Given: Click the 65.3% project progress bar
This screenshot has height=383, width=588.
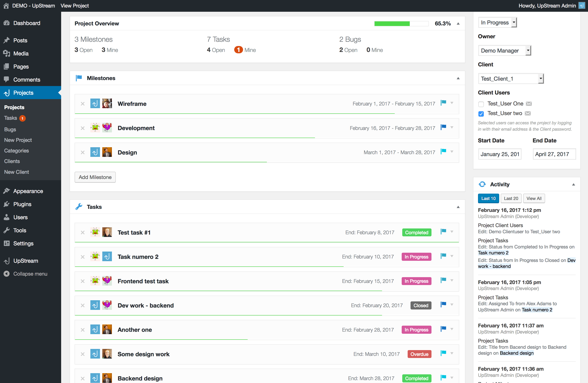Looking at the screenshot, I should click(x=401, y=23).
